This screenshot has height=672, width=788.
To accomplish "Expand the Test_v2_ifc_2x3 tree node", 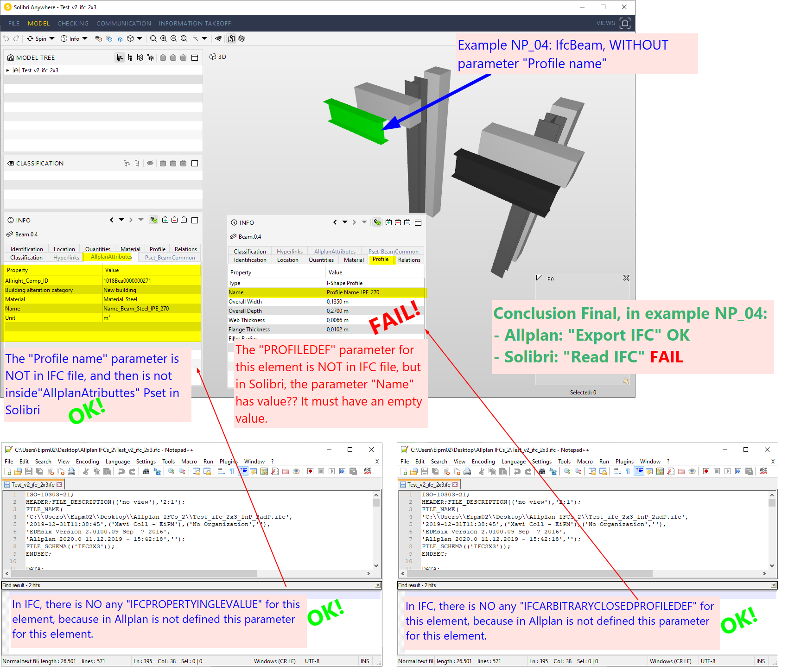I will pyautogui.click(x=8, y=70).
